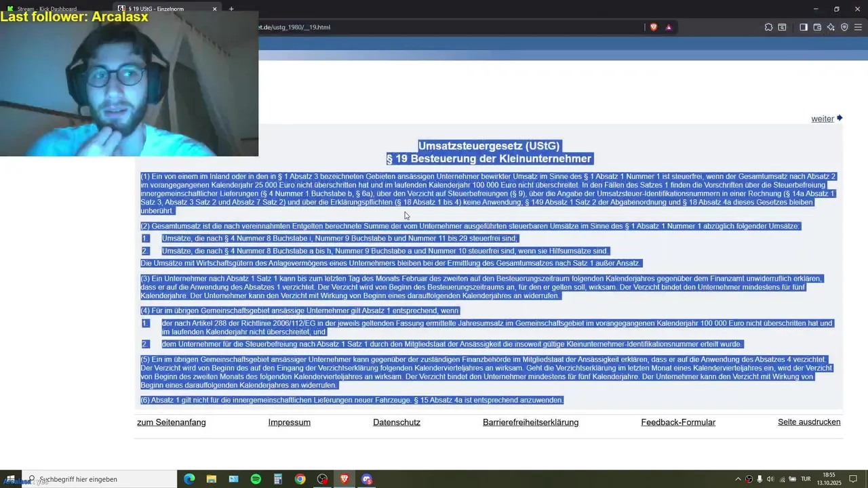
Task: Select Brave browser taskbar icon
Action: pos(344,479)
